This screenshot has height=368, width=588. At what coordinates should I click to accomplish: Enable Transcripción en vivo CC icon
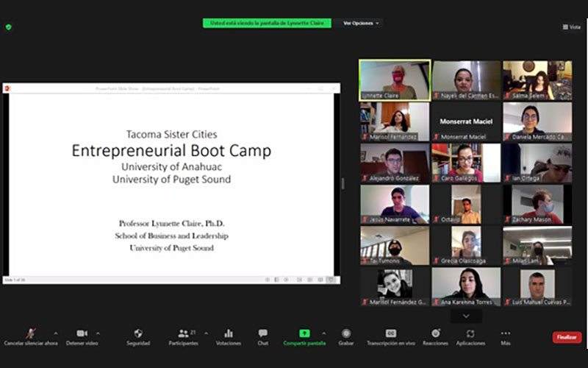pos(391,333)
